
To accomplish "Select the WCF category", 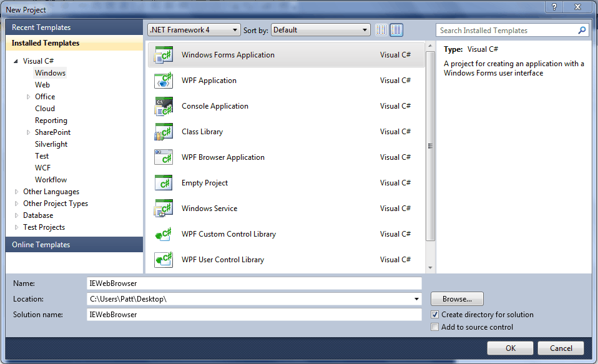I will 42,167.
